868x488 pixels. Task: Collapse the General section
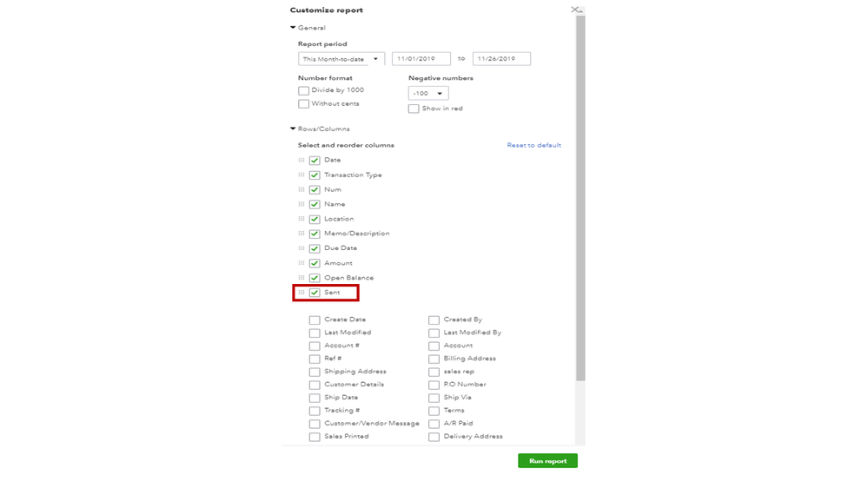pyautogui.click(x=293, y=28)
